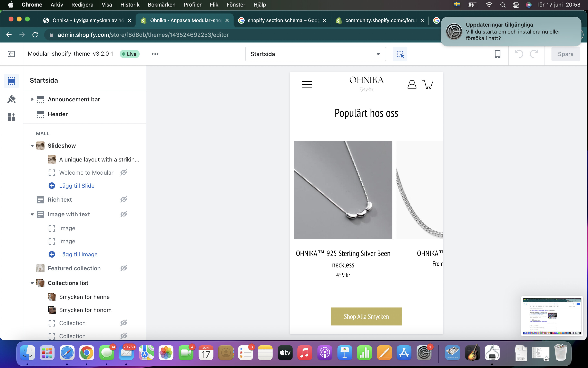
Task: Switch to the Ohnika Lyxiga smycken tab
Action: point(87,20)
